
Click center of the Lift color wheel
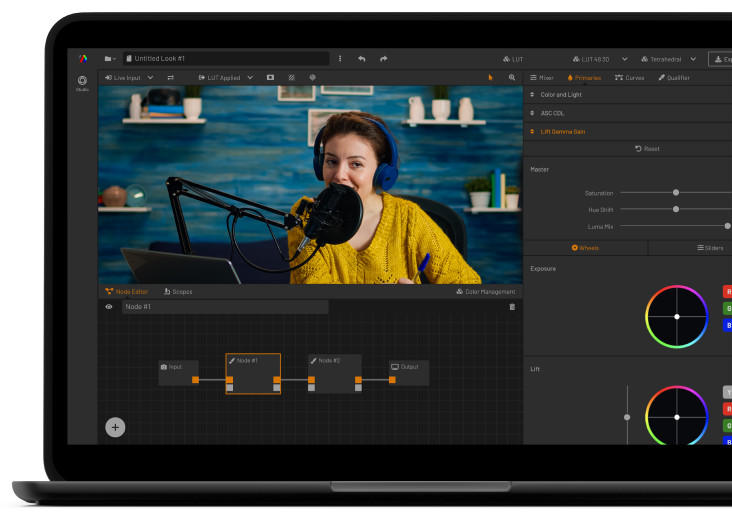pyautogui.click(x=676, y=417)
